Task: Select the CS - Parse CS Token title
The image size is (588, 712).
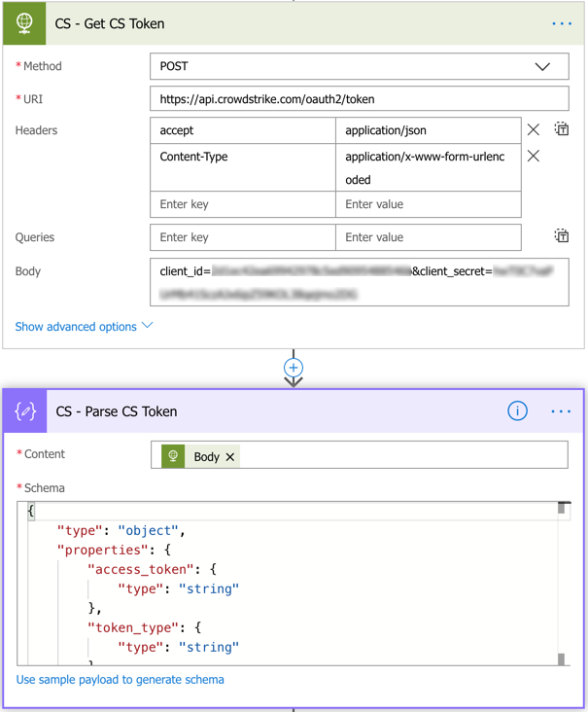Action: click(x=117, y=411)
